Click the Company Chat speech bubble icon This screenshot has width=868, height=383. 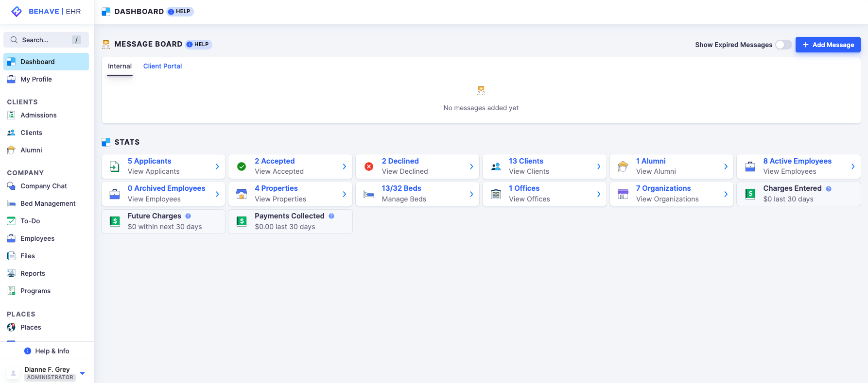[11, 186]
